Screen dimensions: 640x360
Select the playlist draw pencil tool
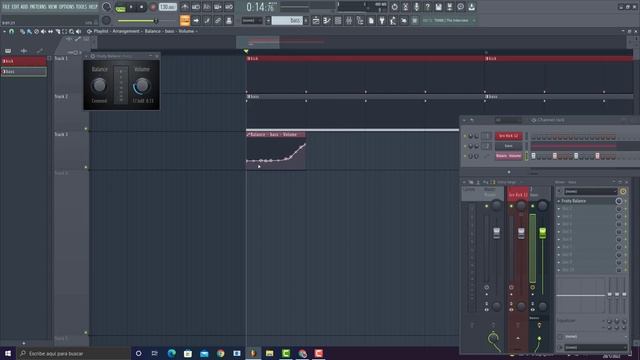[x=22, y=31]
